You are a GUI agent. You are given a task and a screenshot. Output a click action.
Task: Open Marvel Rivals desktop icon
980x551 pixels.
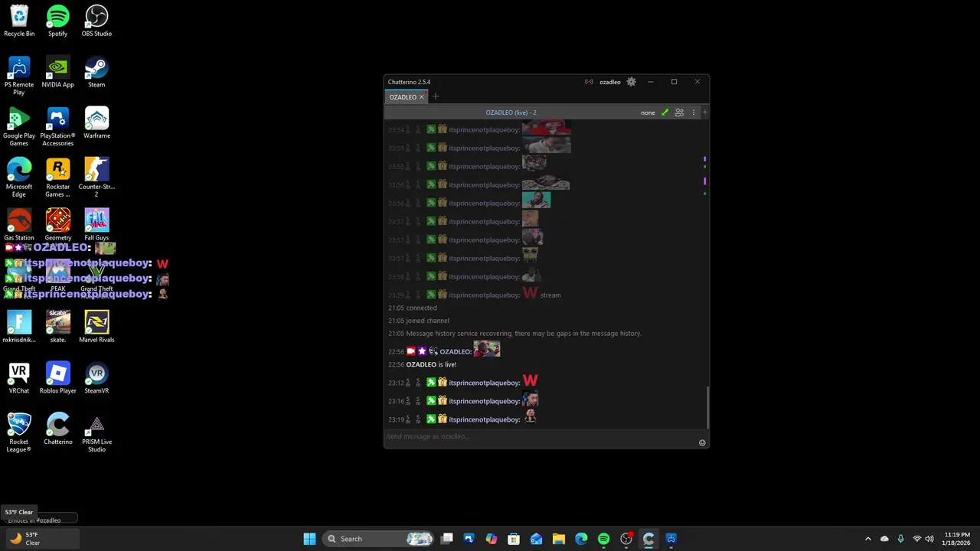click(x=96, y=327)
